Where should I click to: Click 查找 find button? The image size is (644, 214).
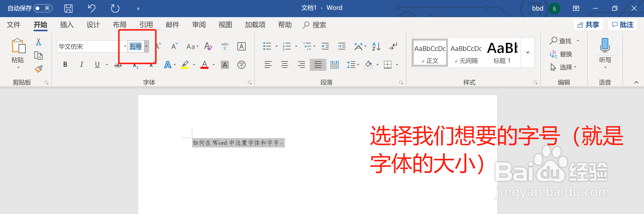561,41
